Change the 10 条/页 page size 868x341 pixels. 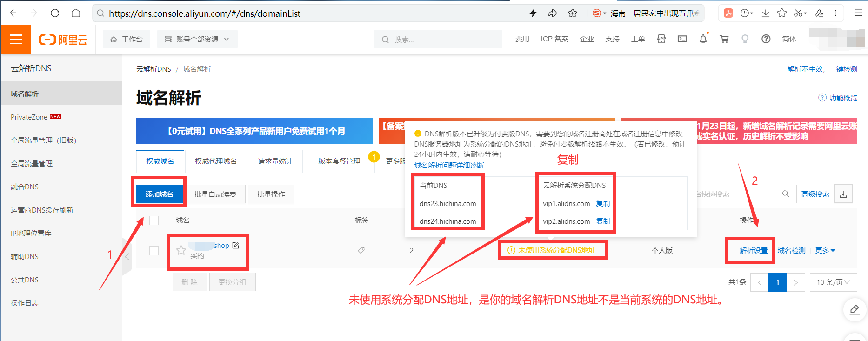click(833, 282)
